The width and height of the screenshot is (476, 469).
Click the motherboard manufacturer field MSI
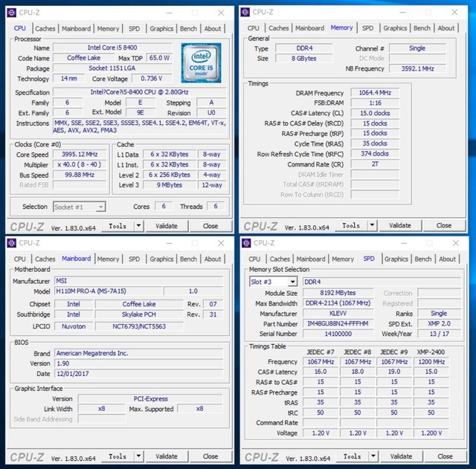pos(139,281)
